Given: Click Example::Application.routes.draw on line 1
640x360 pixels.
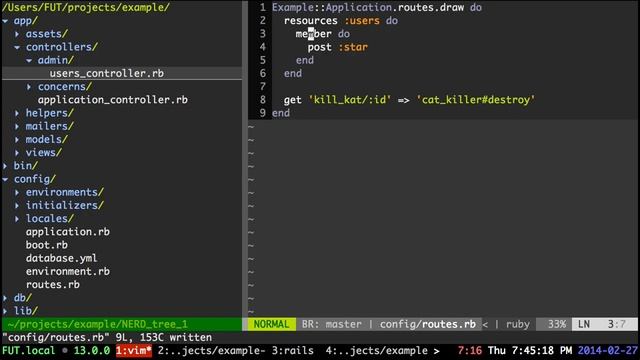Looking at the screenshot, I should tap(368, 7).
